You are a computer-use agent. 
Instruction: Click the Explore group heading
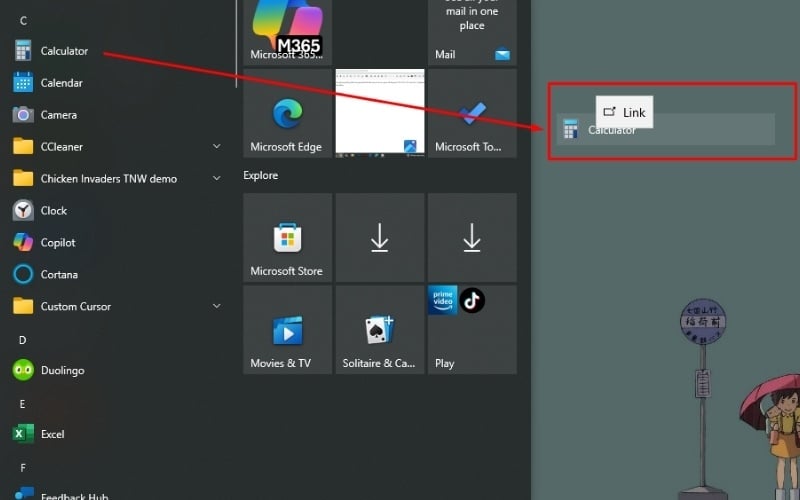(x=261, y=175)
